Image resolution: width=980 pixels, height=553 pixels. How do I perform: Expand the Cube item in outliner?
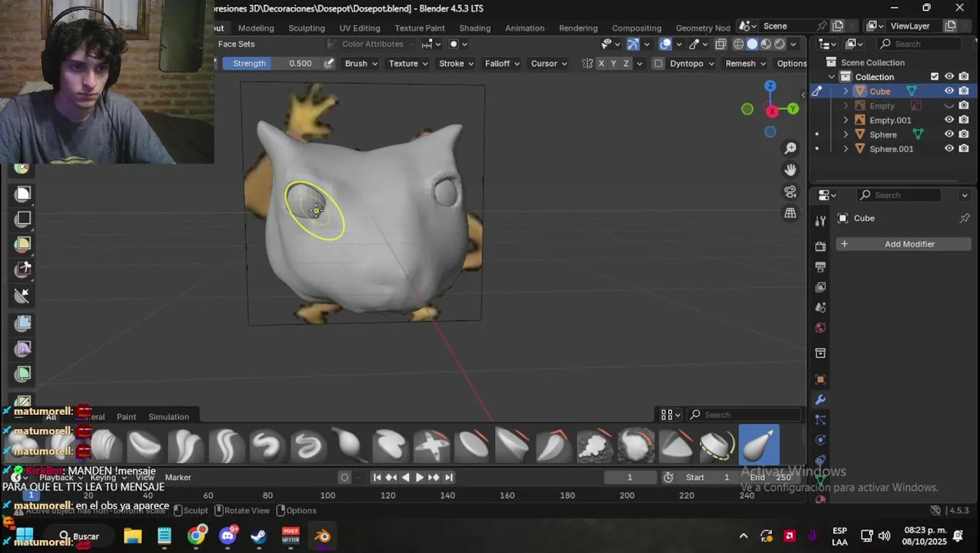click(x=846, y=91)
